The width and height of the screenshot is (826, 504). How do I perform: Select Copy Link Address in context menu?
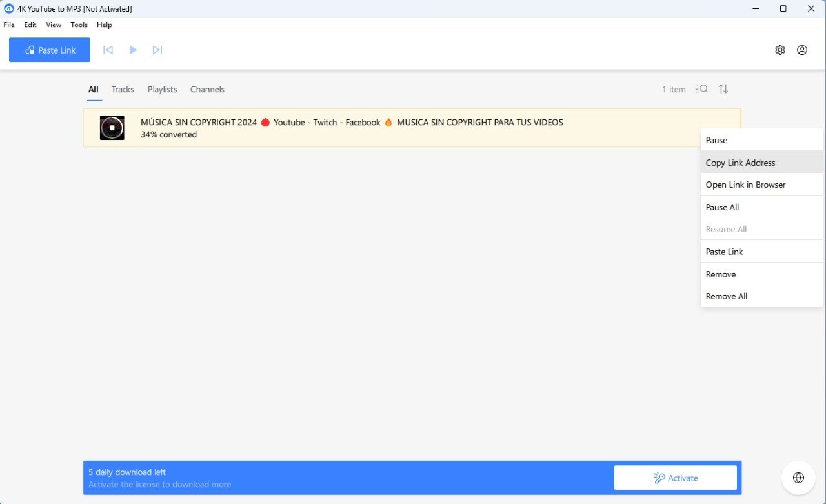(x=761, y=163)
